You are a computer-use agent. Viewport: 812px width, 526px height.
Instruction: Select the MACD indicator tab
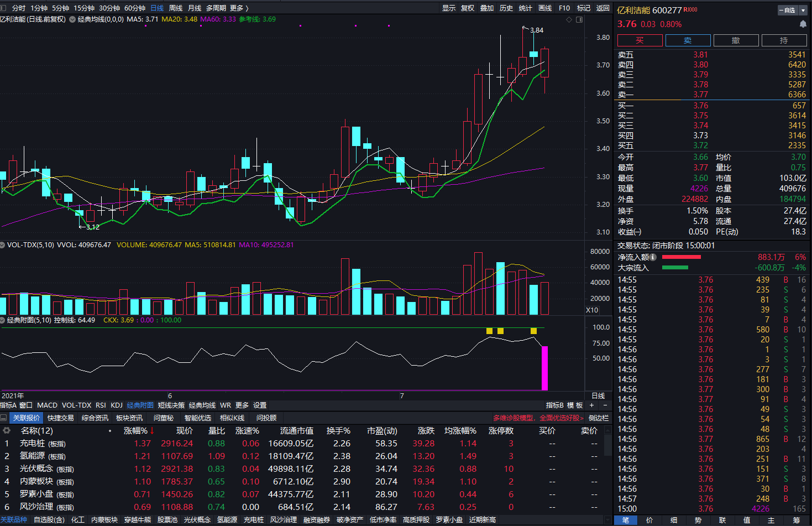pos(47,405)
